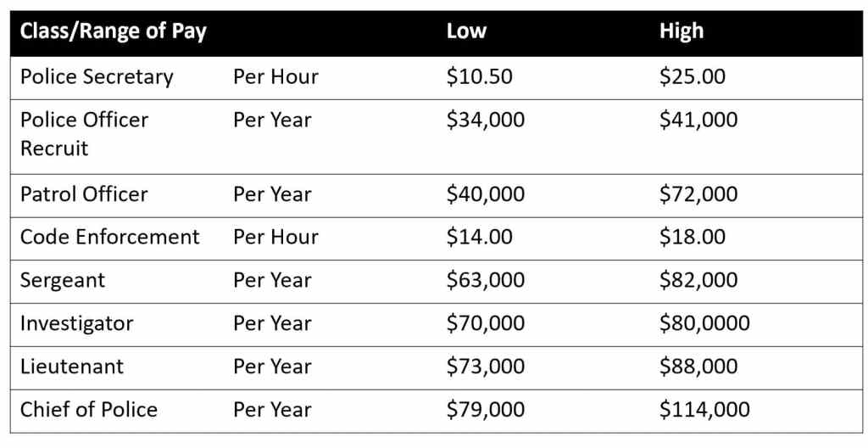This screenshot has height=448, width=868.
Task: Select the Police Officer Recruit cell
Action: tap(84, 133)
